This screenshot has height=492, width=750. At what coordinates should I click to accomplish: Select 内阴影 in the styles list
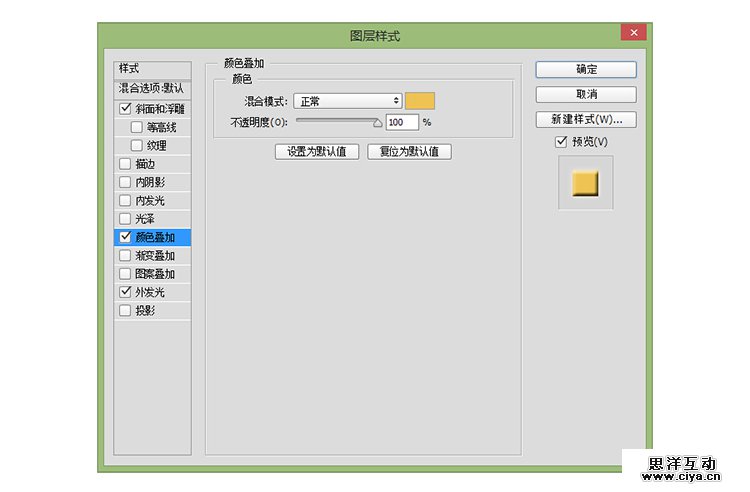pyautogui.click(x=150, y=182)
